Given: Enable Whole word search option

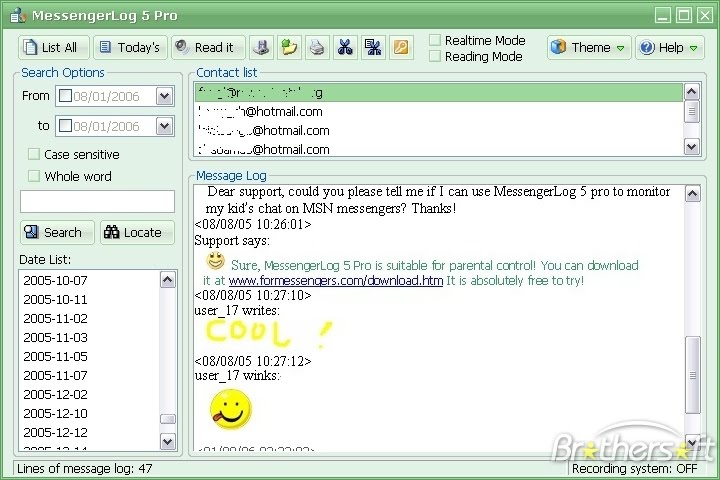Looking at the screenshot, I should pos(34,176).
